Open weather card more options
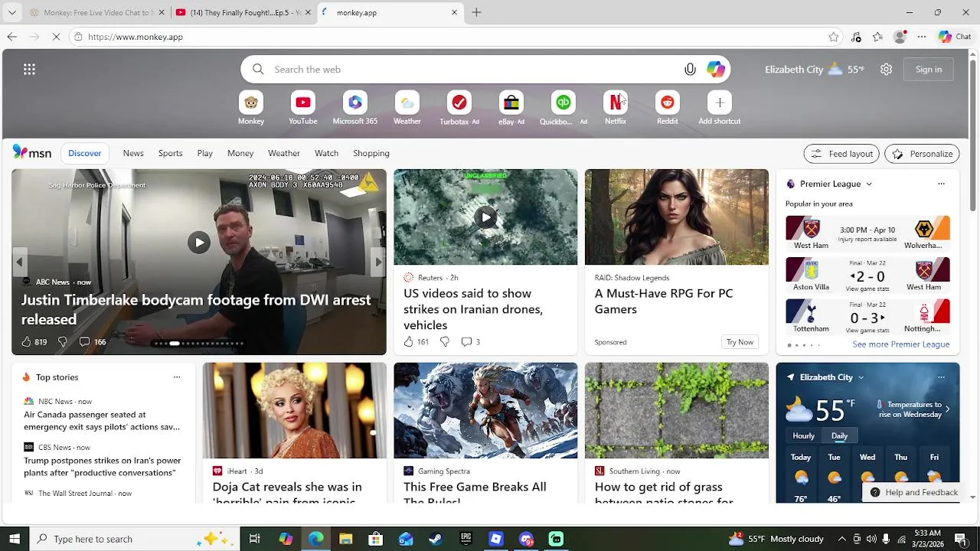Image resolution: width=980 pixels, height=551 pixels. pyautogui.click(x=941, y=377)
